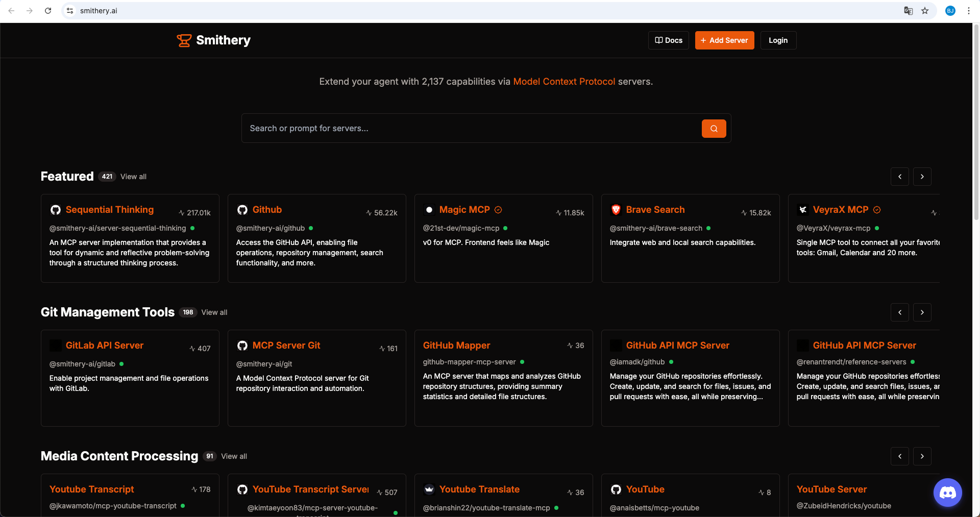Open the Docs page

tap(669, 40)
